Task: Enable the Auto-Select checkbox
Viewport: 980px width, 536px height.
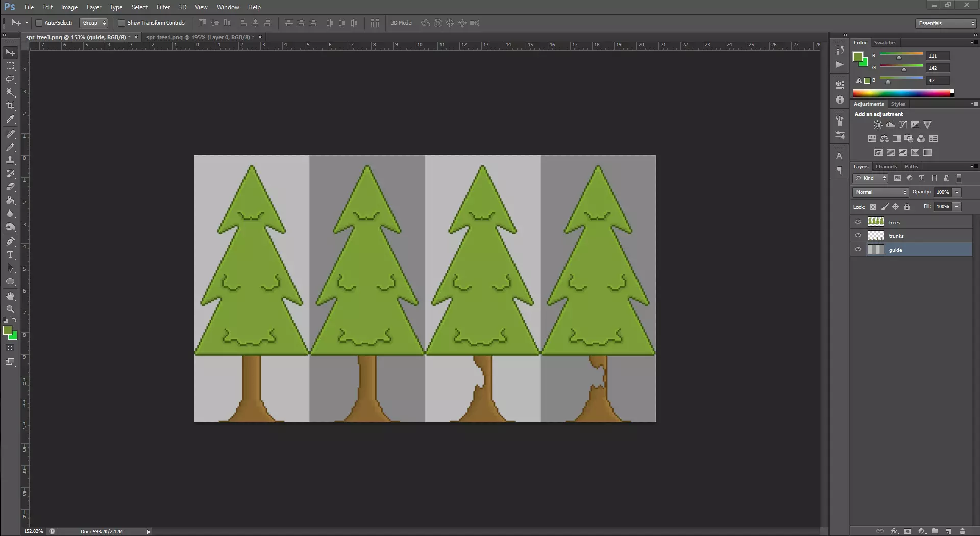Action: coord(39,23)
